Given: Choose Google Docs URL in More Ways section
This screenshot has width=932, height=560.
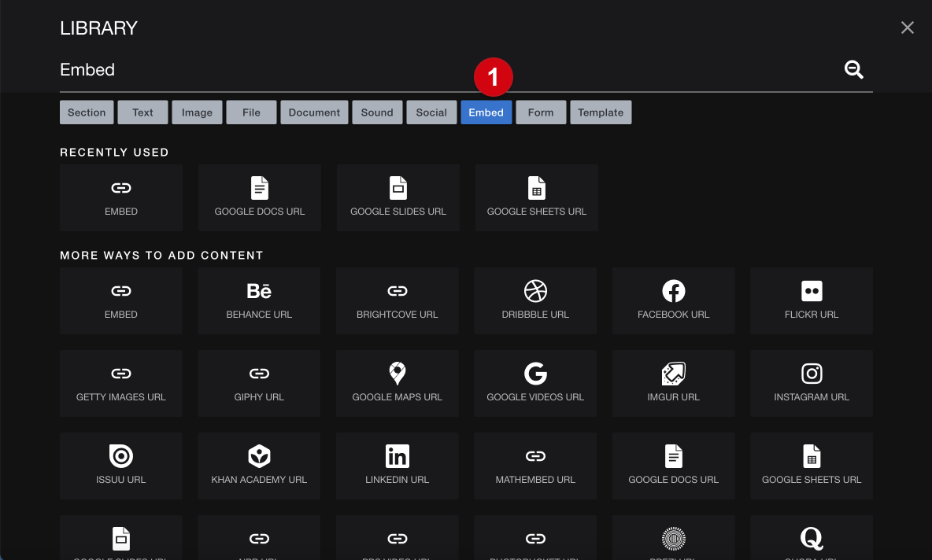Looking at the screenshot, I should pos(674,466).
